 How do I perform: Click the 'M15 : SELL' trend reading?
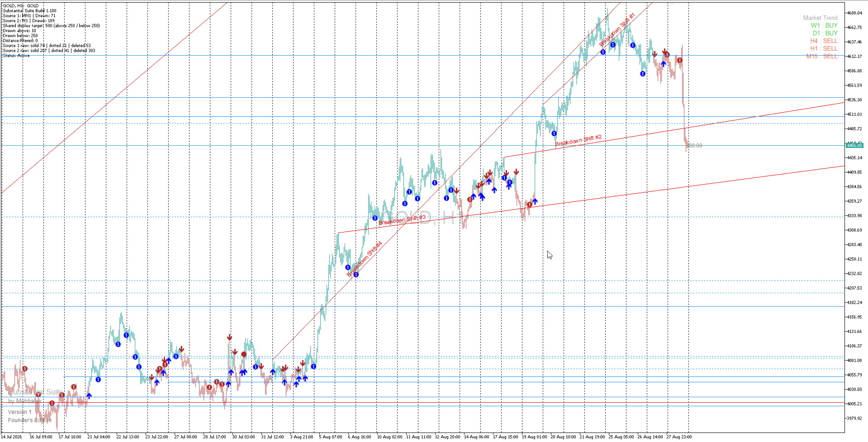pyautogui.click(x=822, y=57)
